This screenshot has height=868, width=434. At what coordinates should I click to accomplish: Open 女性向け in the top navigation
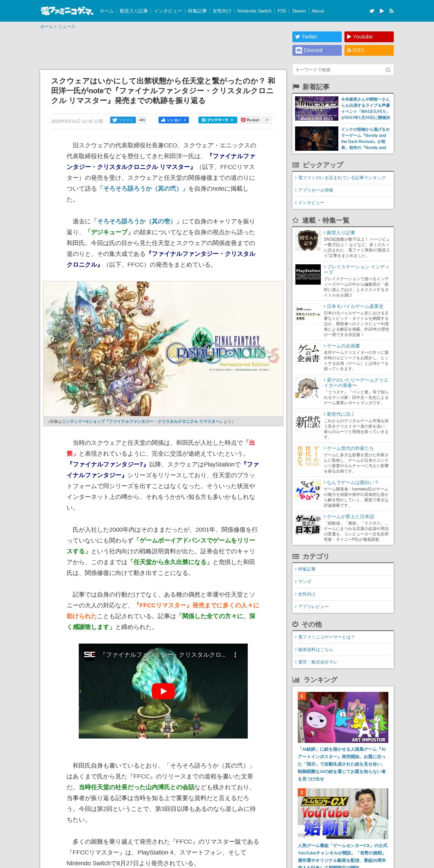click(222, 11)
